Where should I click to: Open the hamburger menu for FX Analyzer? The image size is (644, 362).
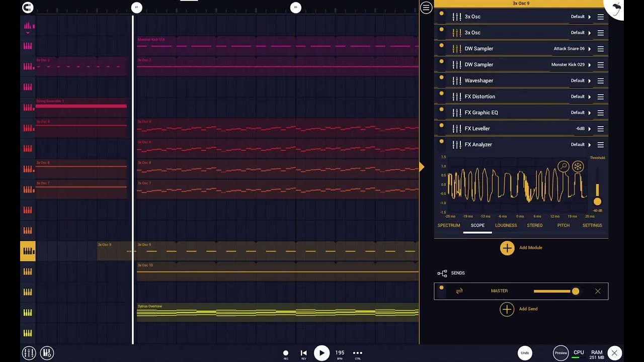pos(600,145)
